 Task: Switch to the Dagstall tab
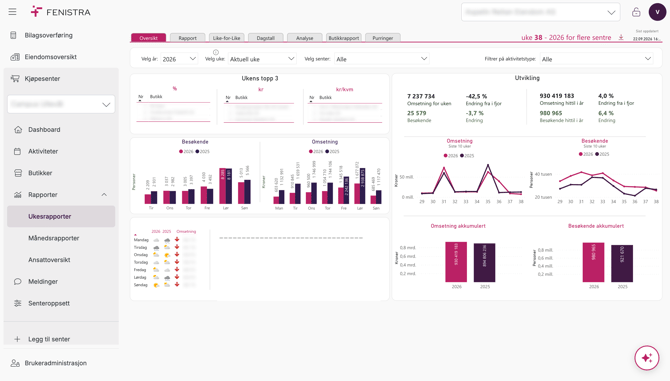pyautogui.click(x=265, y=38)
